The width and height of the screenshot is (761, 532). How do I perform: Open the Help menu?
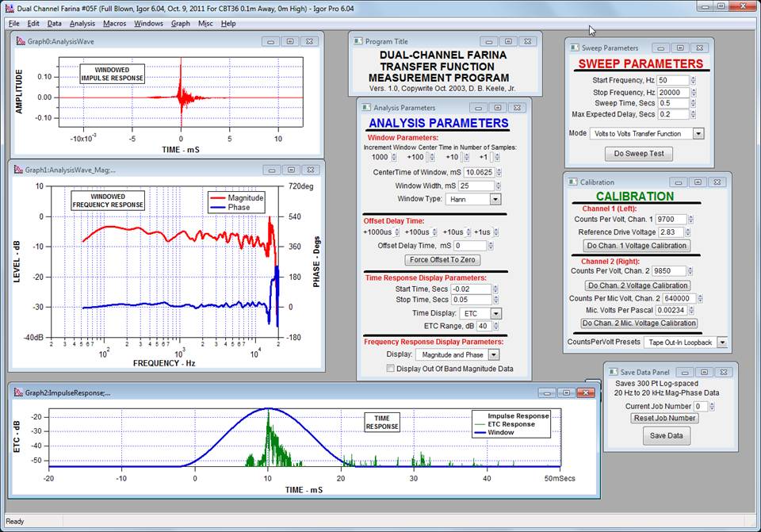228,23
